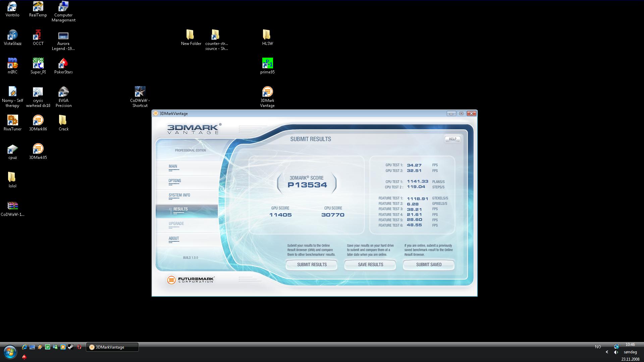
Task: Click the CPU score value 30770
Action: tap(333, 215)
